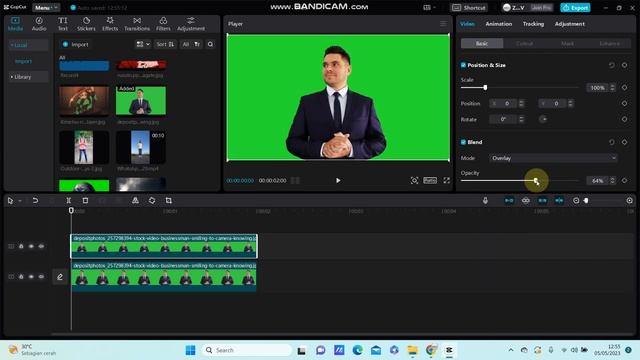Viewport: 640px width, 360px height.
Task: Click the Mirror/flip icon in timeline toolbar
Action: (135, 200)
